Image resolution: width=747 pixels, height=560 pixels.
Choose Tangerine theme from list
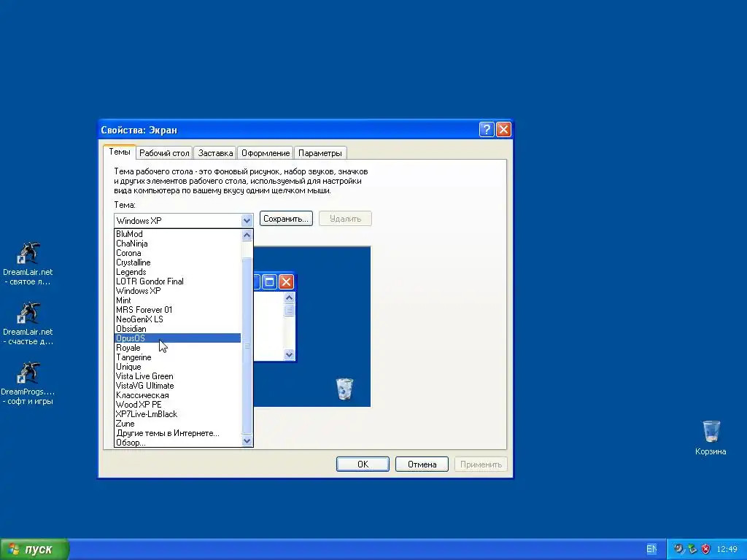(x=178, y=357)
